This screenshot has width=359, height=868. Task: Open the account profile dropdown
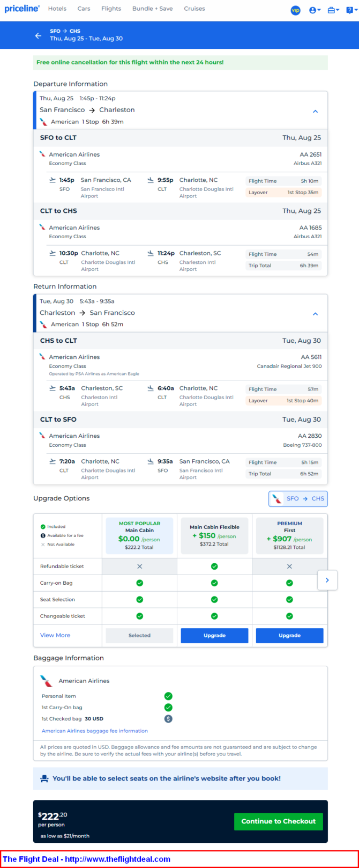[x=315, y=10]
